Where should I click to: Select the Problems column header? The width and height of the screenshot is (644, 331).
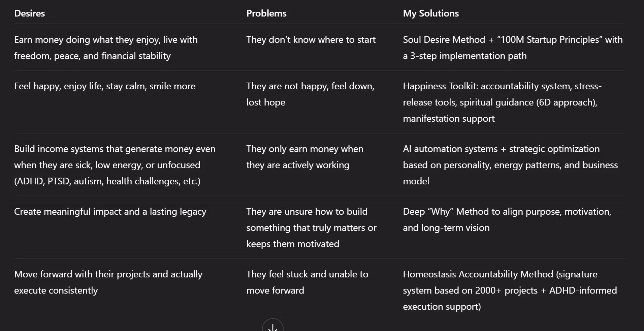coord(266,13)
